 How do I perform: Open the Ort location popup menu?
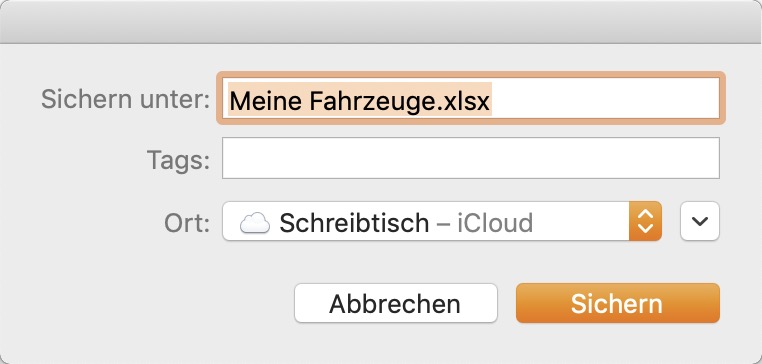[442, 221]
